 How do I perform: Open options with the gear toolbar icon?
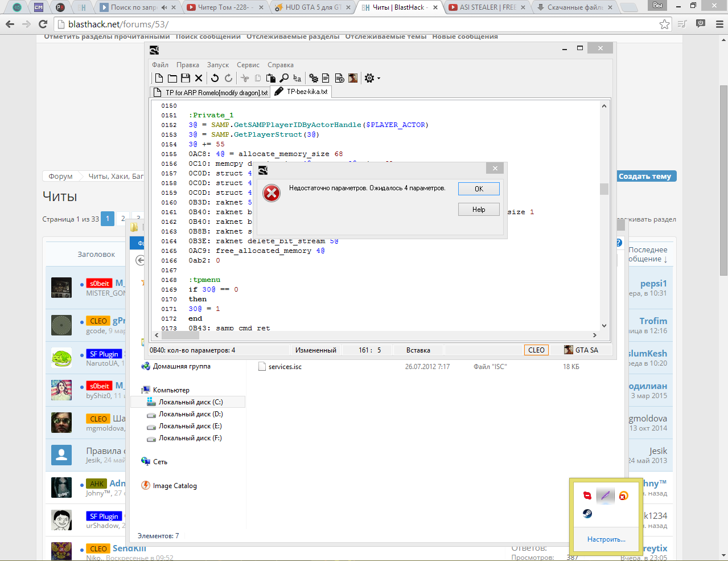[x=369, y=78]
